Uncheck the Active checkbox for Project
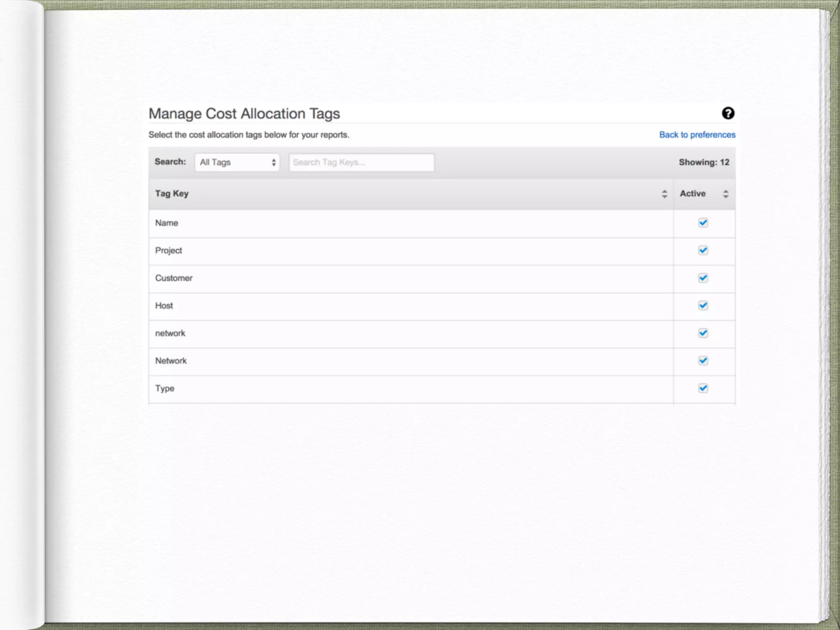840x630 pixels. coord(703,250)
